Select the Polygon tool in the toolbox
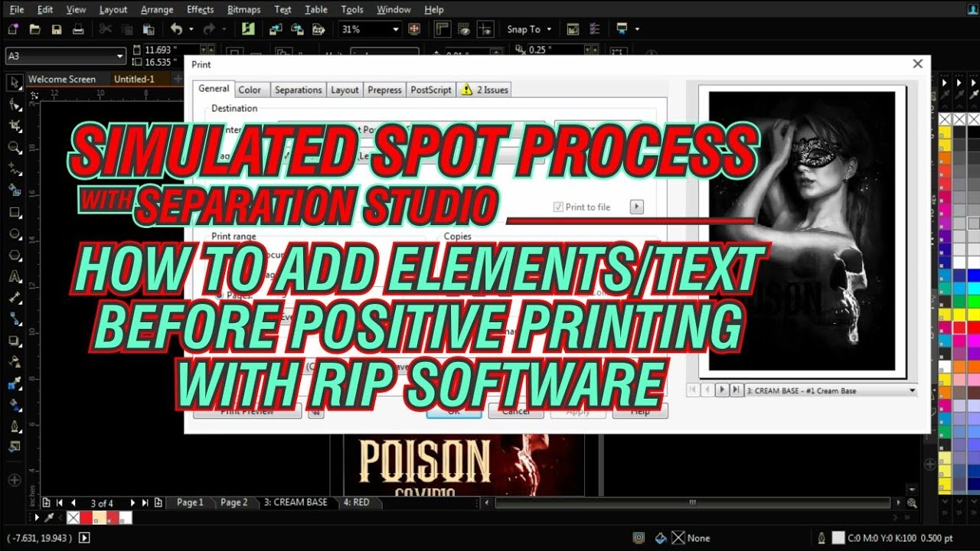The width and height of the screenshot is (980, 551). click(14, 255)
